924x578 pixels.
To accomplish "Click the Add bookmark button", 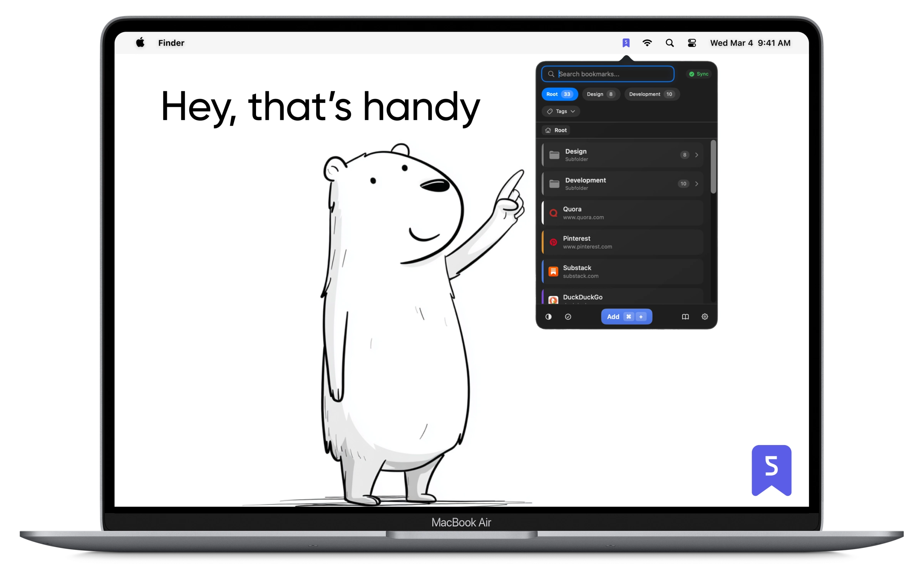I will [x=626, y=317].
